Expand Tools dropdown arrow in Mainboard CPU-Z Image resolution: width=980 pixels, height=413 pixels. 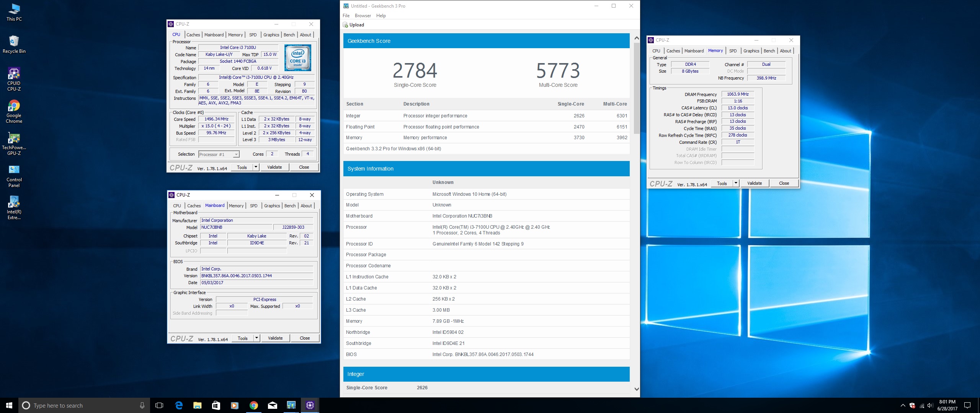click(x=257, y=338)
